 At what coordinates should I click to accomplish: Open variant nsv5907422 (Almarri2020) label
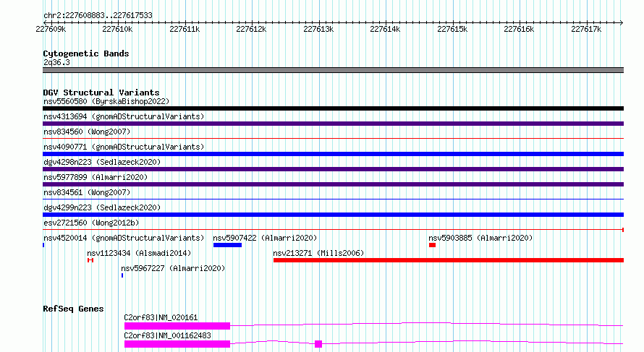pos(265,238)
